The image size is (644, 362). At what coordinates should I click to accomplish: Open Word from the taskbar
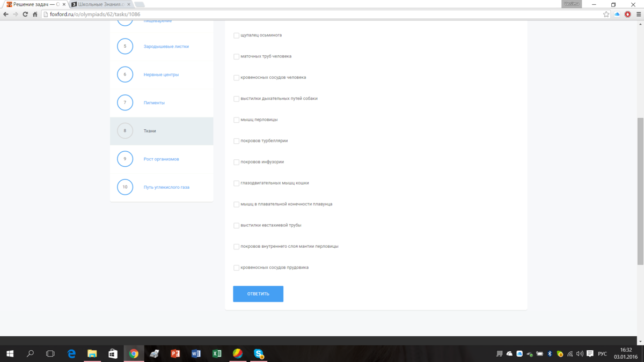tap(196, 354)
